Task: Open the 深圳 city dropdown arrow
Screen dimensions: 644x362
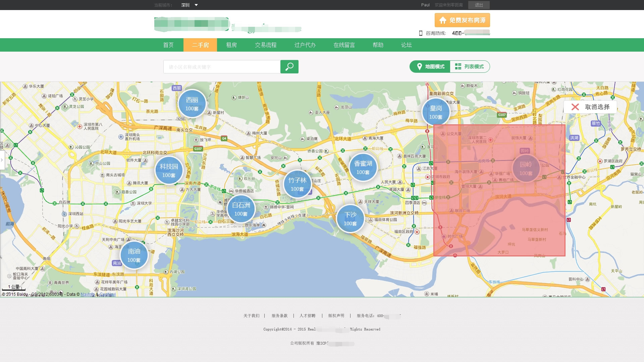Action: click(196, 5)
